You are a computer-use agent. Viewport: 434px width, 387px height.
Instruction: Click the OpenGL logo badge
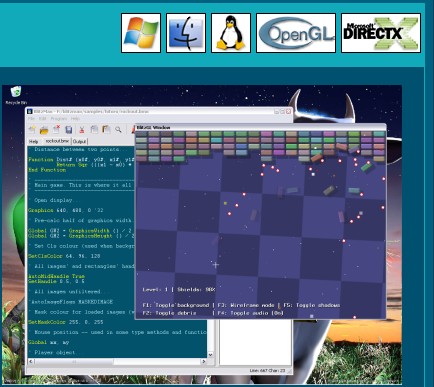point(296,33)
